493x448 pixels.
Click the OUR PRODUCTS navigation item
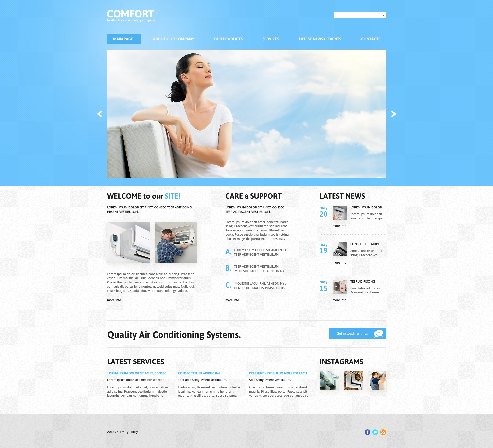(228, 39)
